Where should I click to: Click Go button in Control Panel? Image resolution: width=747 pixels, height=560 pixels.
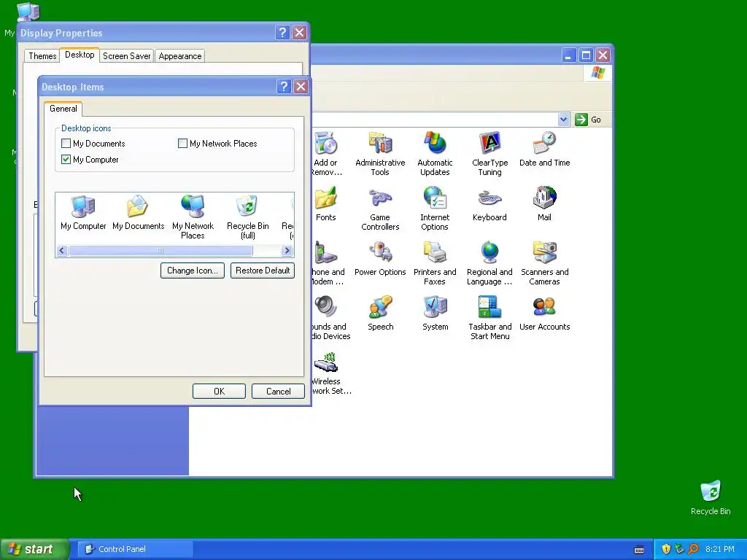(x=589, y=120)
